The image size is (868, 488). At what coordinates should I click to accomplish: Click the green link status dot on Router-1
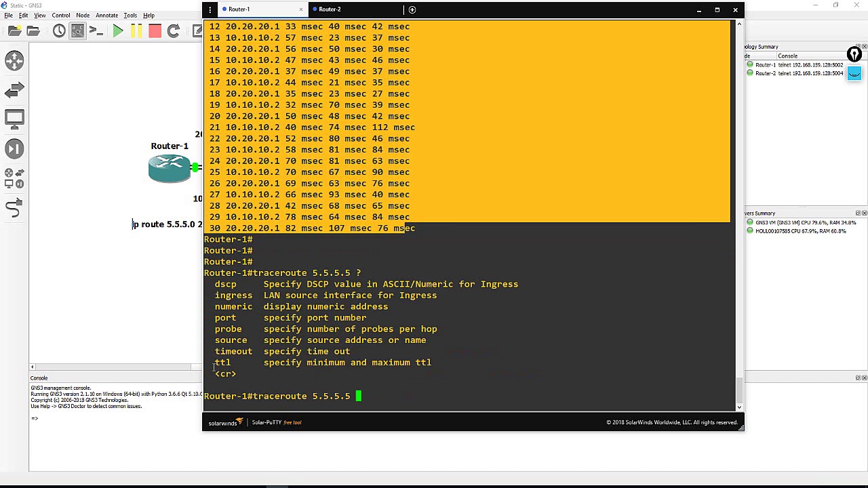coord(195,167)
